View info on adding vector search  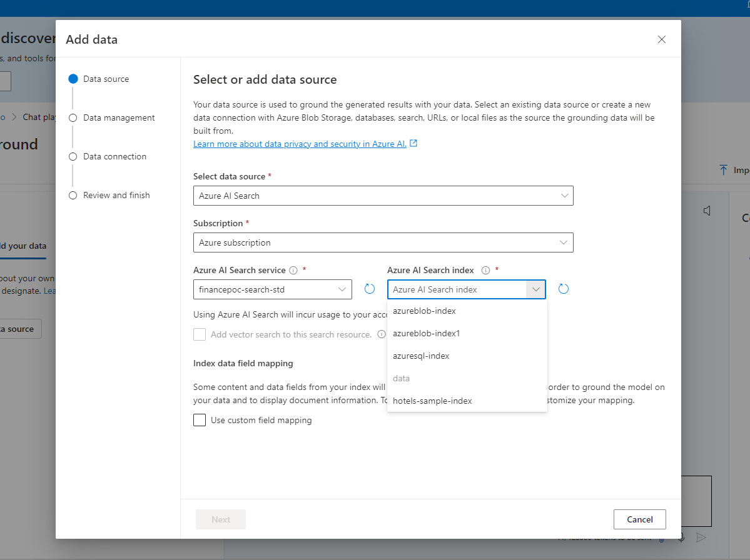point(381,334)
